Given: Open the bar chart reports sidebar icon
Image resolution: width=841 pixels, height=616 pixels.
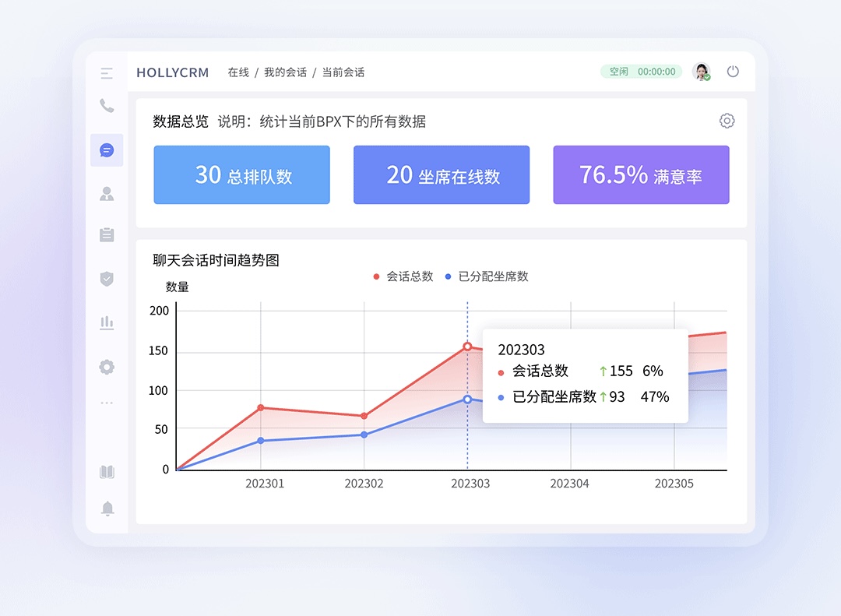Looking at the screenshot, I should [107, 322].
